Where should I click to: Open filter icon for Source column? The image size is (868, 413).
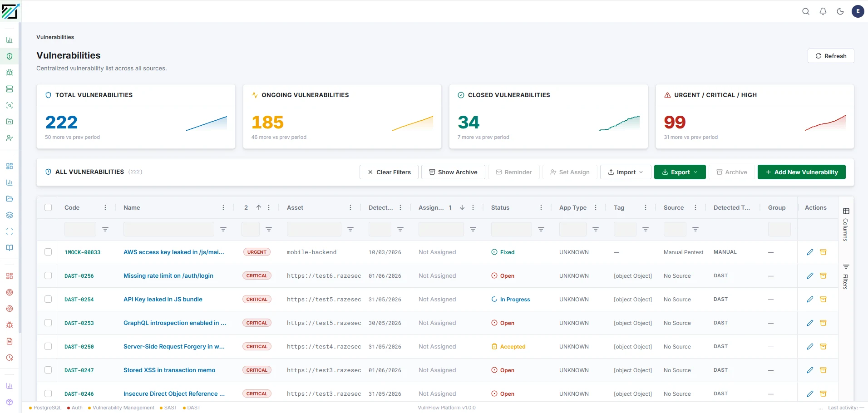click(695, 229)
